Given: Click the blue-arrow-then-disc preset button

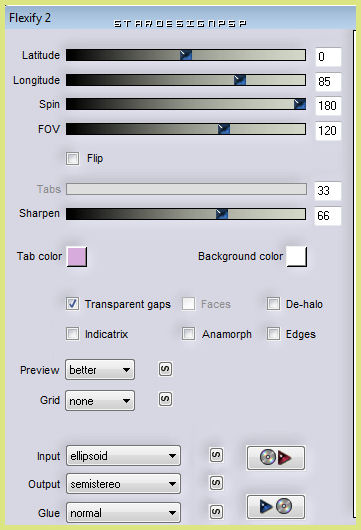Looking at the screenshot, I should pos(276,506).
